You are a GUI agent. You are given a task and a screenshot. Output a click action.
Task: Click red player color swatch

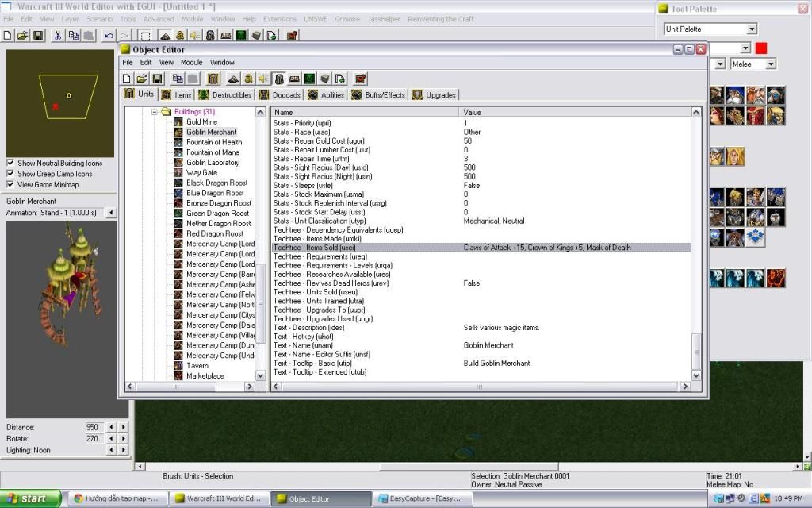click(x=760, y=48)
